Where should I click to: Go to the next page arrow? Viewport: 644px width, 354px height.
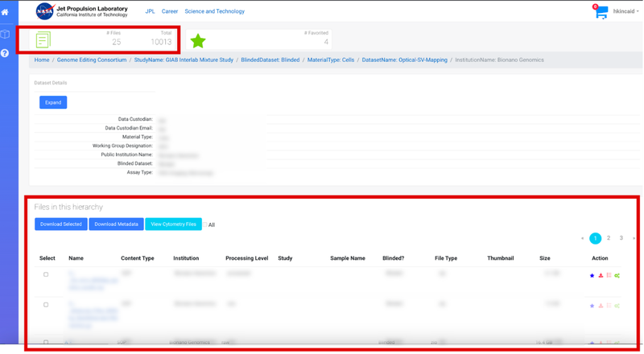634,238
